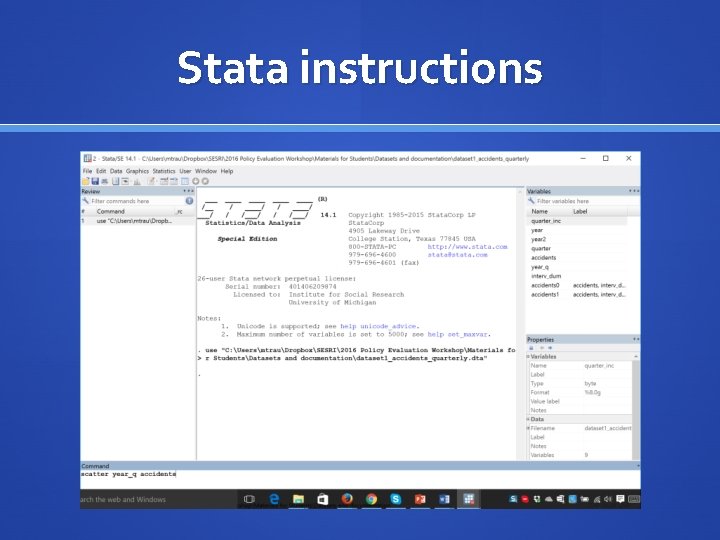Image resolution: width=720 pixels, height=540 pixels.
Task: Click the blue info icon in Review panel
Action: [x=189, y=201]
